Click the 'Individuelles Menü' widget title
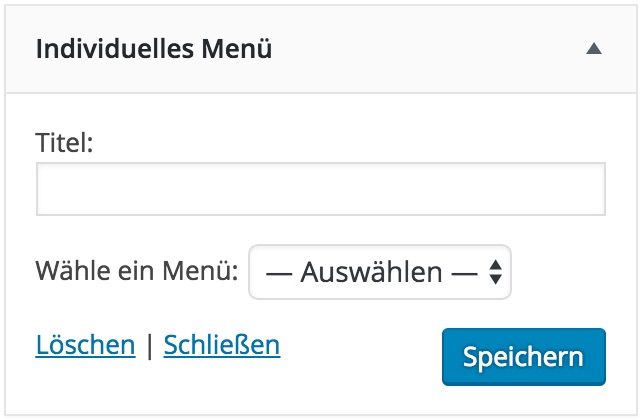The image size is (642, 420). (x=154, y=48)
